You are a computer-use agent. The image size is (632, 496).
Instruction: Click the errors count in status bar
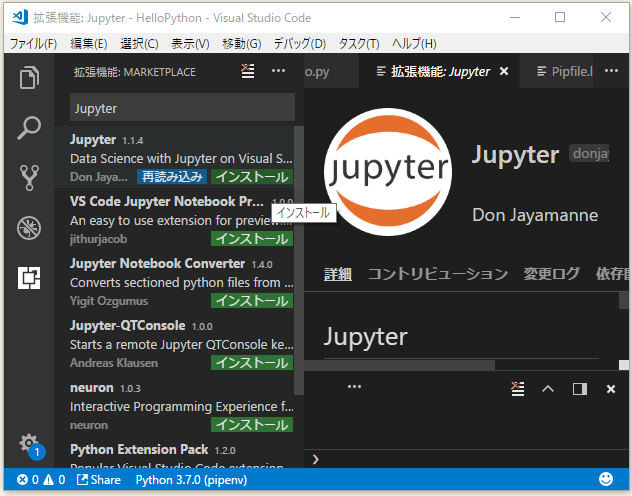click(28, 480)
